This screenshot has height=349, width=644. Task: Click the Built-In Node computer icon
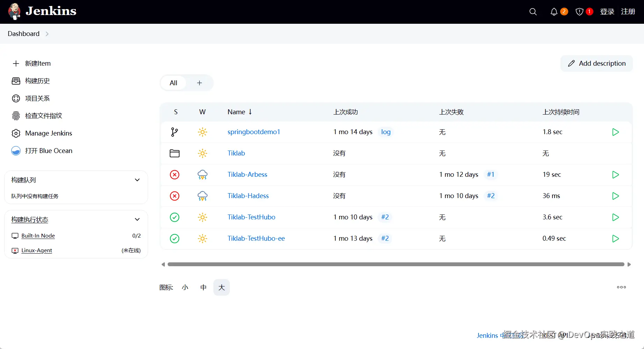(x=15, y=236)
